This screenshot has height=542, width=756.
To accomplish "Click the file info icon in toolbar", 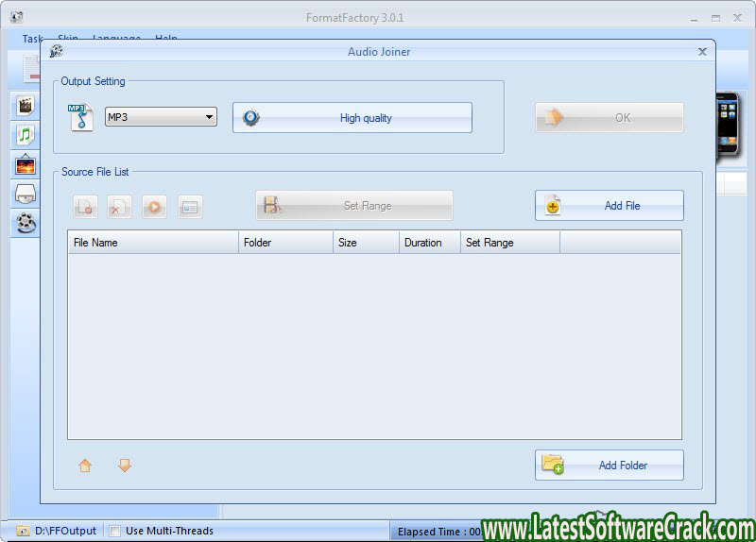I will coord(190,207).
